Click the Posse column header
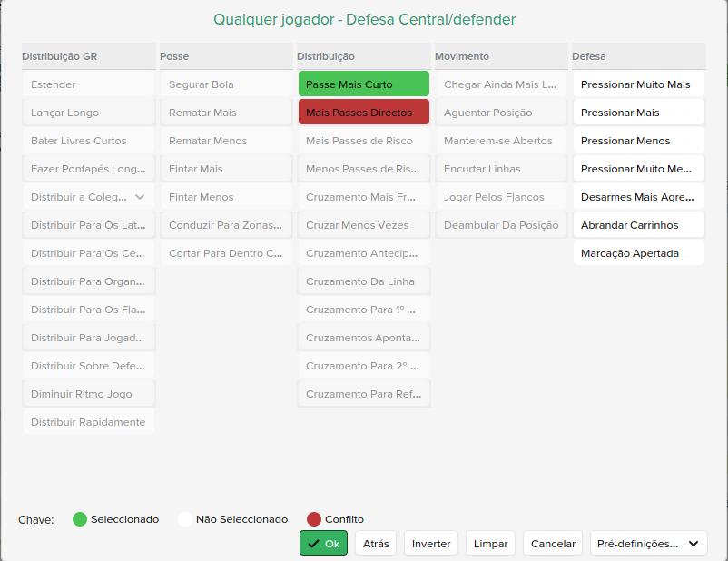 (226, 56)
